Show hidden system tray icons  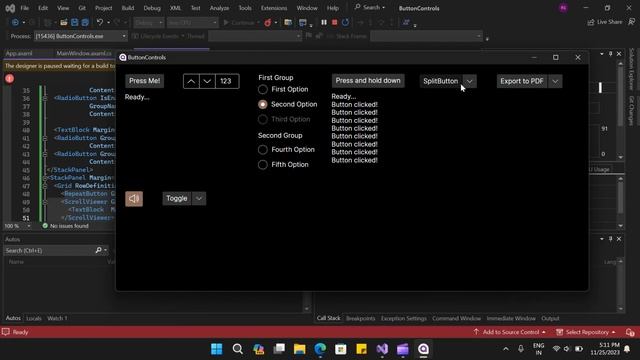tap(506, 349)
